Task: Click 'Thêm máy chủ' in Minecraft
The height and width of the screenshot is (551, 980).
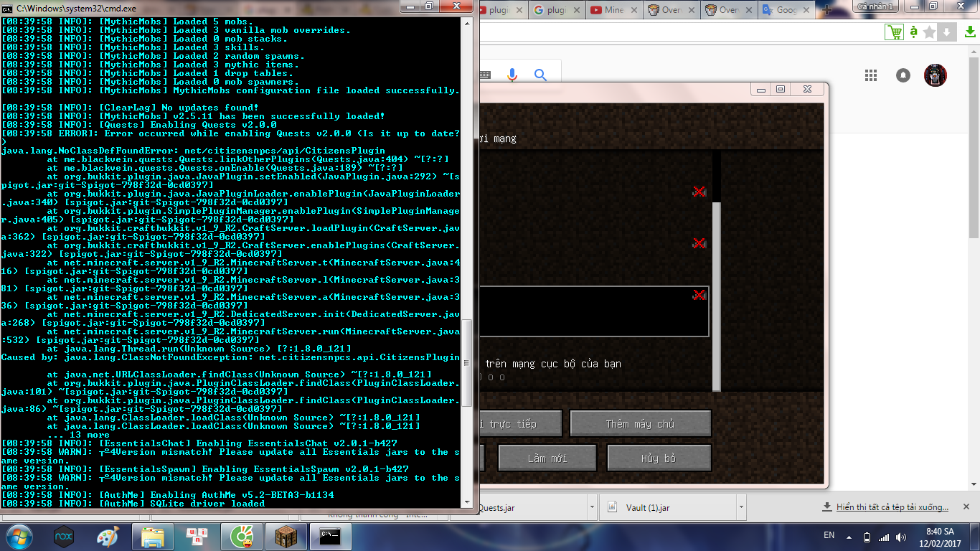Action: (640, 424)
